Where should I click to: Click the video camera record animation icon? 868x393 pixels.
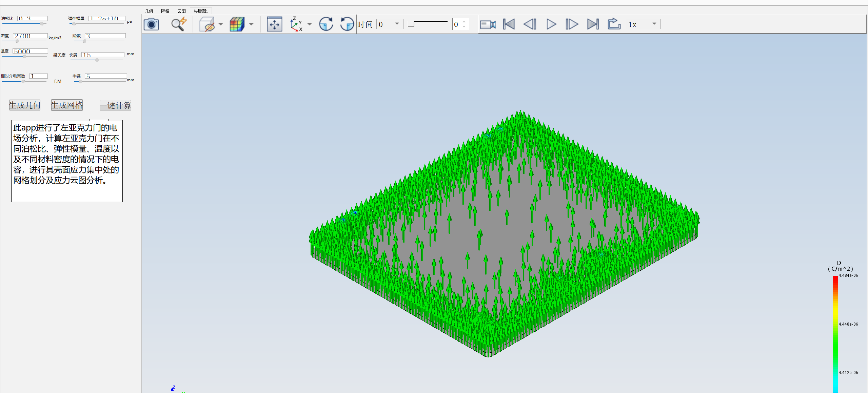488,24
